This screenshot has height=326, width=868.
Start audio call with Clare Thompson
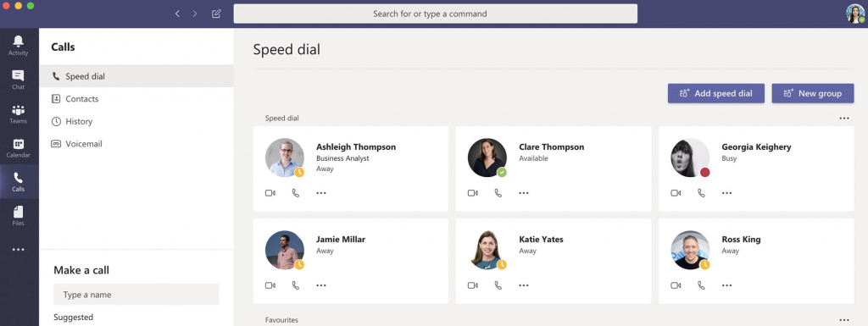click(x=498, y=193)
